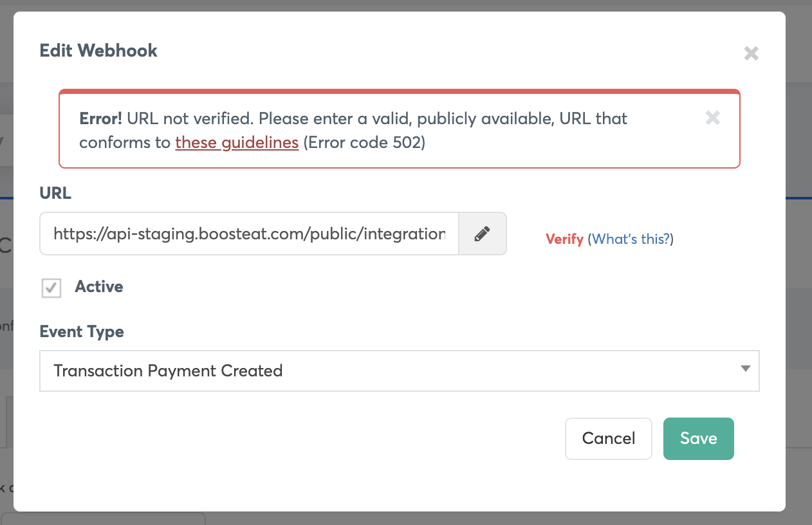This screenshot has height=525, width=812.
Task: Click the Verify link to verify the URL
Action: pyautogui.click(x=564, y=239)
